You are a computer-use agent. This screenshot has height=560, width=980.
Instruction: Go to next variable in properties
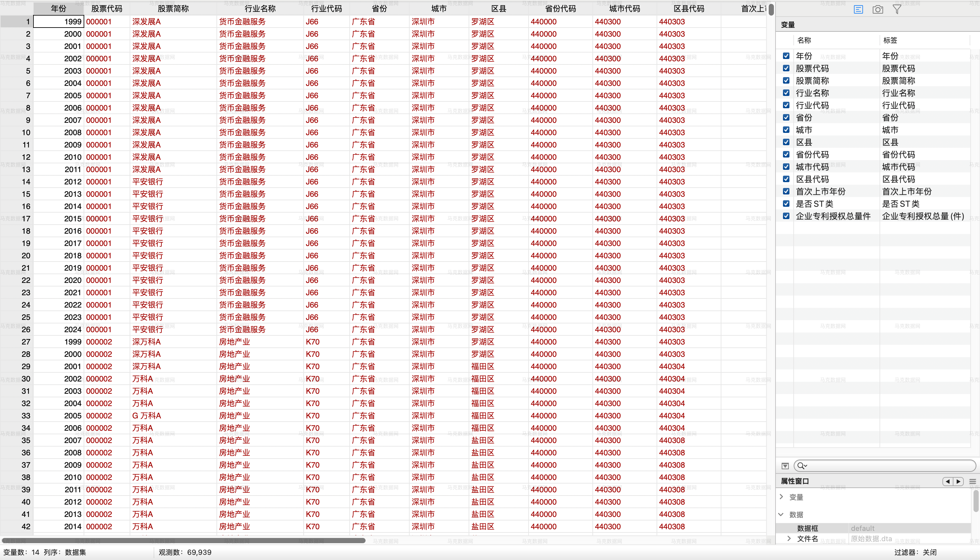(959, 481)
